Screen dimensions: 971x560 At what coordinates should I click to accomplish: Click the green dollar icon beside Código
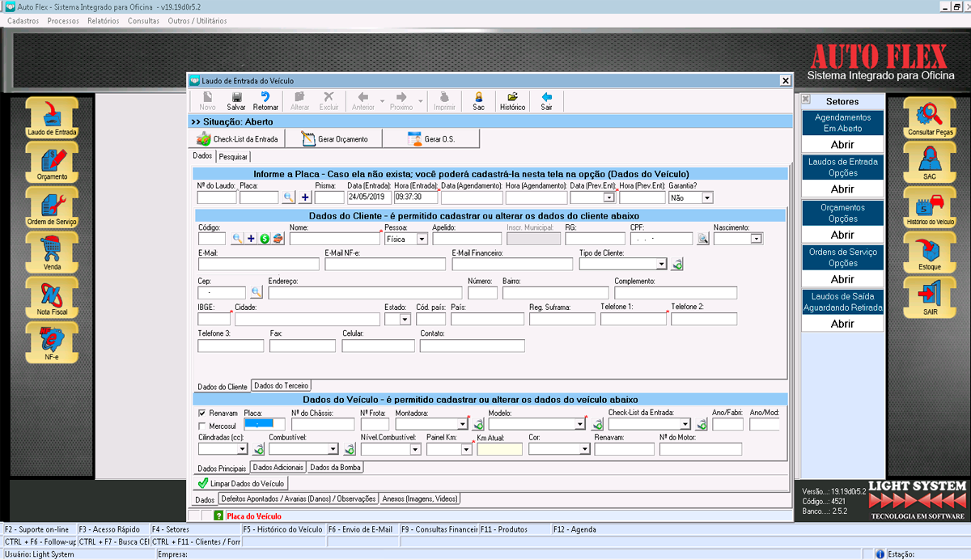[265, 239]
